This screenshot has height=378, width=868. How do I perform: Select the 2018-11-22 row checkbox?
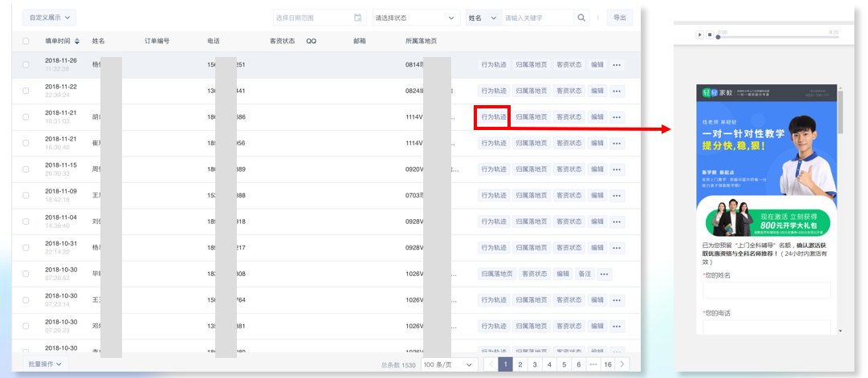pos(26,91)
